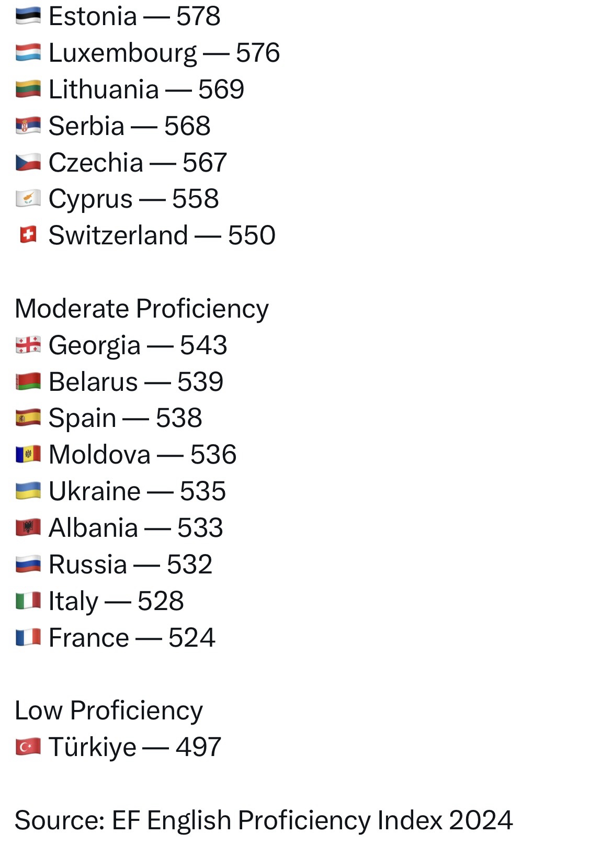Tap the Albania flag icon
This screenshot has width=612, height=868.
28,527
